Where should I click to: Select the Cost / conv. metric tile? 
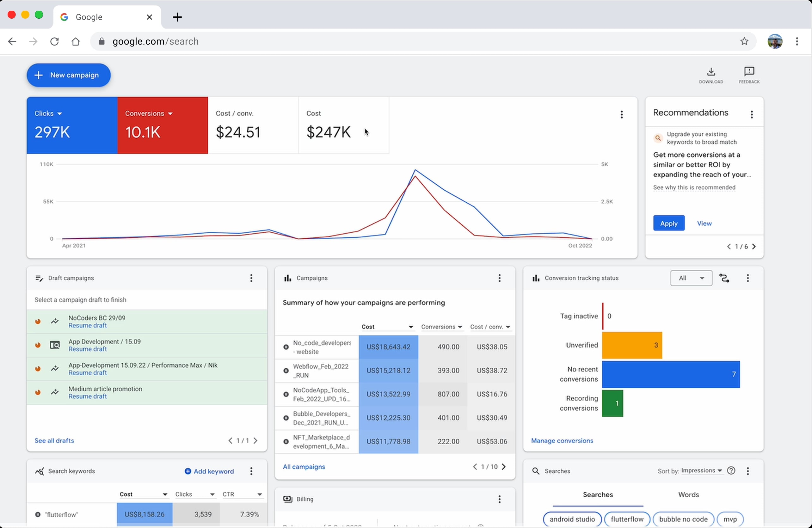(x=253, y=125)
